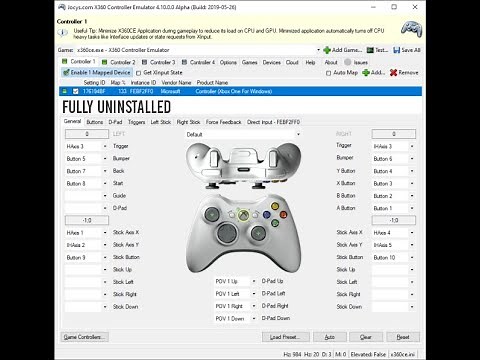This screenshot has width=480, height=360.
Task: Click the controller image Guide button
Action: (243, 214)
